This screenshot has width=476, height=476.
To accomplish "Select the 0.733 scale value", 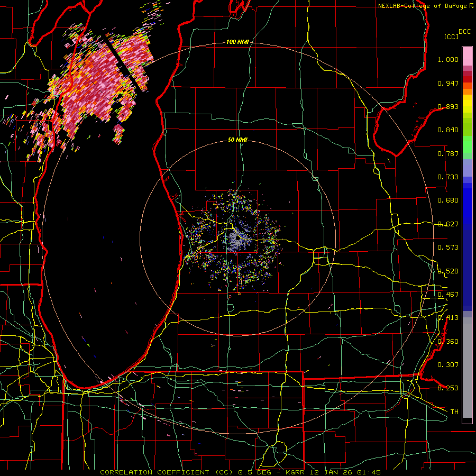I will [448, 177].
